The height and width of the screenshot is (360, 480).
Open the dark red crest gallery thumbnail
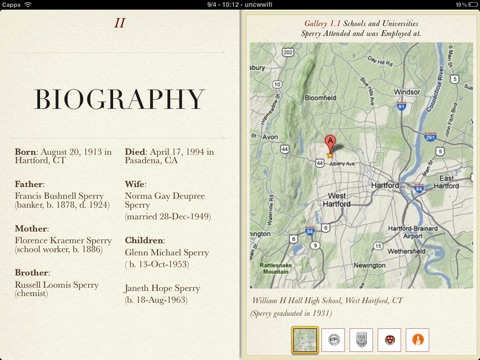pos(389,340)
